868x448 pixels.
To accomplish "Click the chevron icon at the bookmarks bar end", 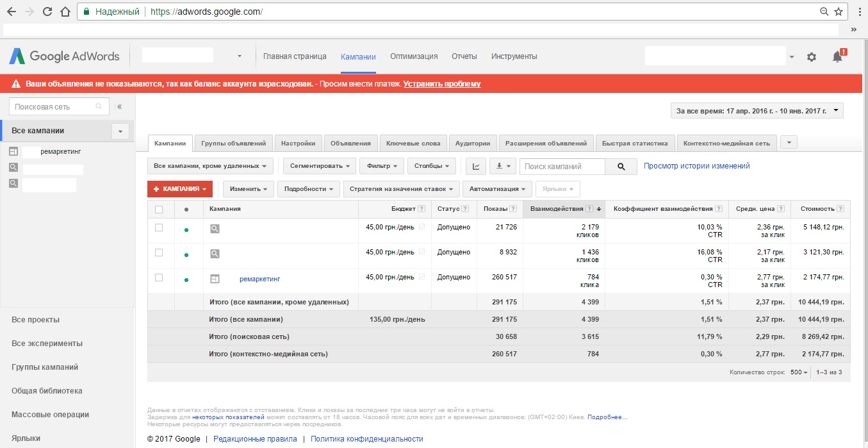I will pos(854,29).
